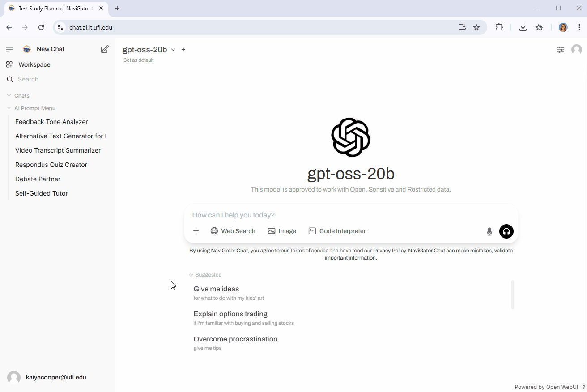Click the suggested prompts scrollbar
Image resolution: width=587 pixels, height=392 pixels.
(513, 294)
